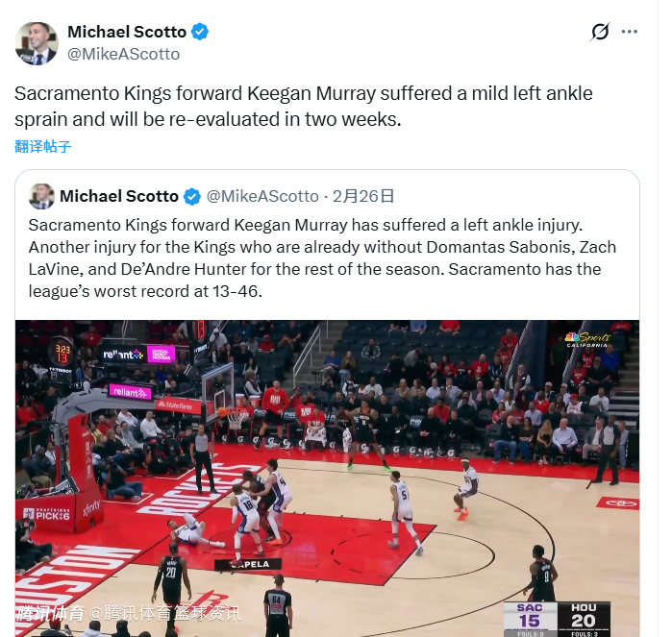The height and width of the screenshot is (637, 672).
Task: Click the quoted tweet's verified badge
Action: point(192,197)
